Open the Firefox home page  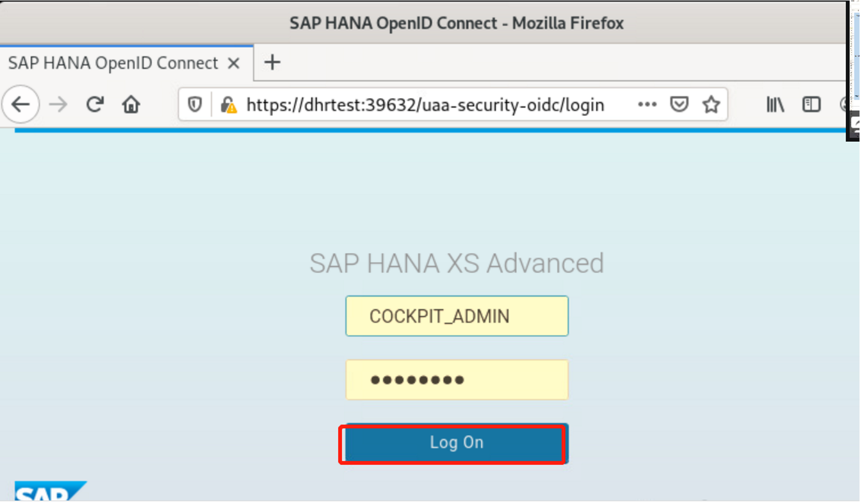pyautogui.click(x=131, y=105)
